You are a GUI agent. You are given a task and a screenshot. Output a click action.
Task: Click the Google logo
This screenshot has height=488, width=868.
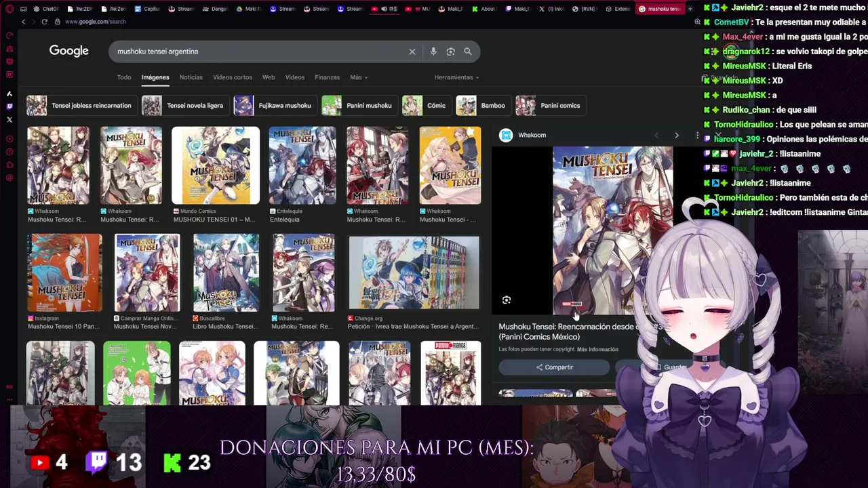click(x=68, y=52)
